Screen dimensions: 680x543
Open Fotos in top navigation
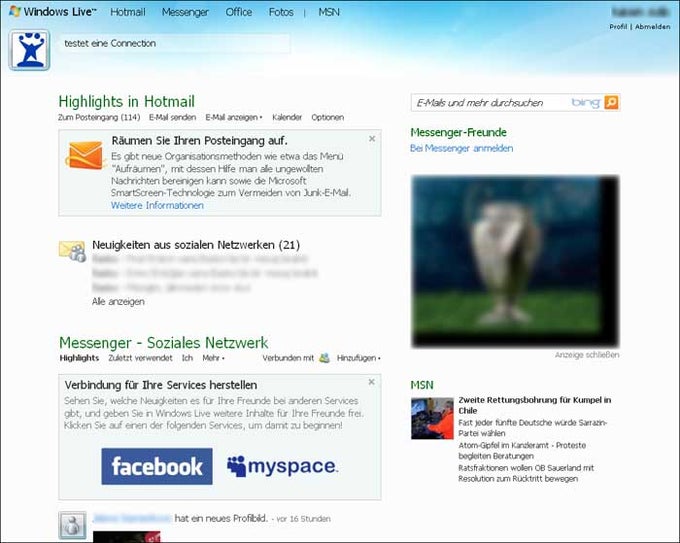pyautogui.click(x=281, y=12)
